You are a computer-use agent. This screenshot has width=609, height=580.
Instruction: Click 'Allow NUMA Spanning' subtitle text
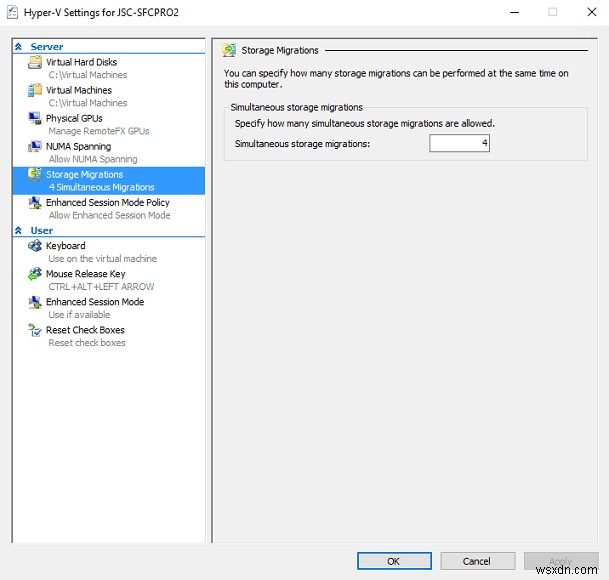(x=93, y=159)
